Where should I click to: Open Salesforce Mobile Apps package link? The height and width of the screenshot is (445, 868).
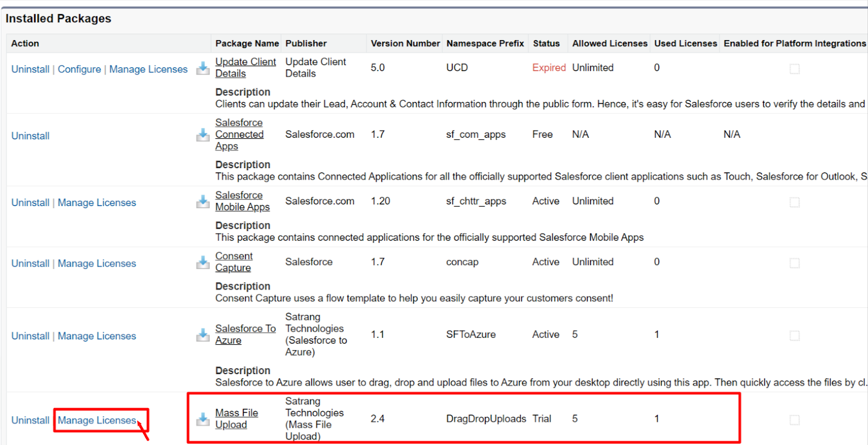[x=242, y=201]
